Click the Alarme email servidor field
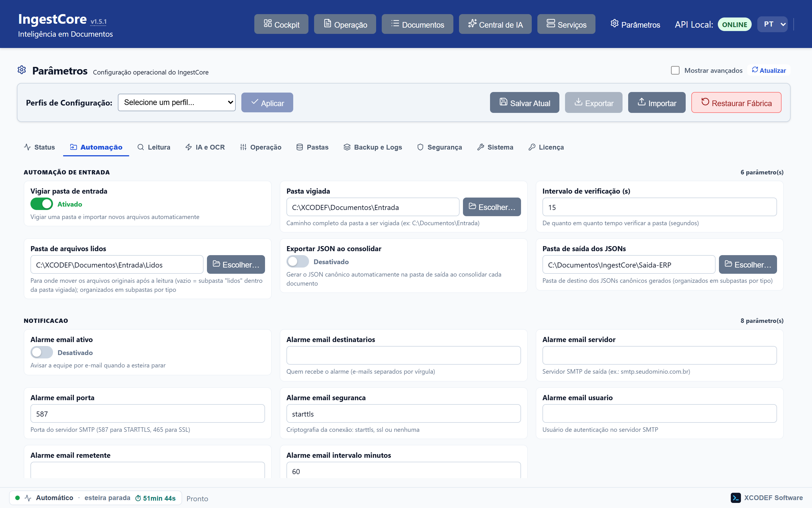Image resolution: width=812 pixels, height=508 pixels. tap(660, 355)
